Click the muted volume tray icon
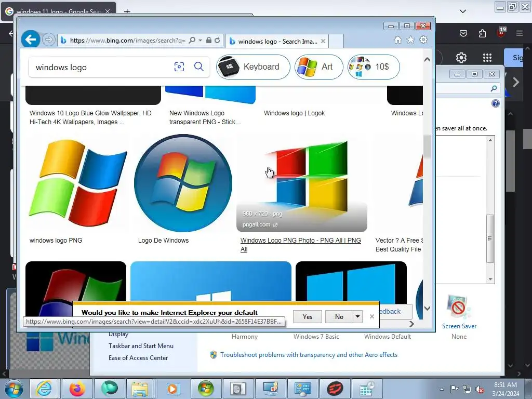The height and width of the screenshot is (399, 532). click(x=480, y=389)
